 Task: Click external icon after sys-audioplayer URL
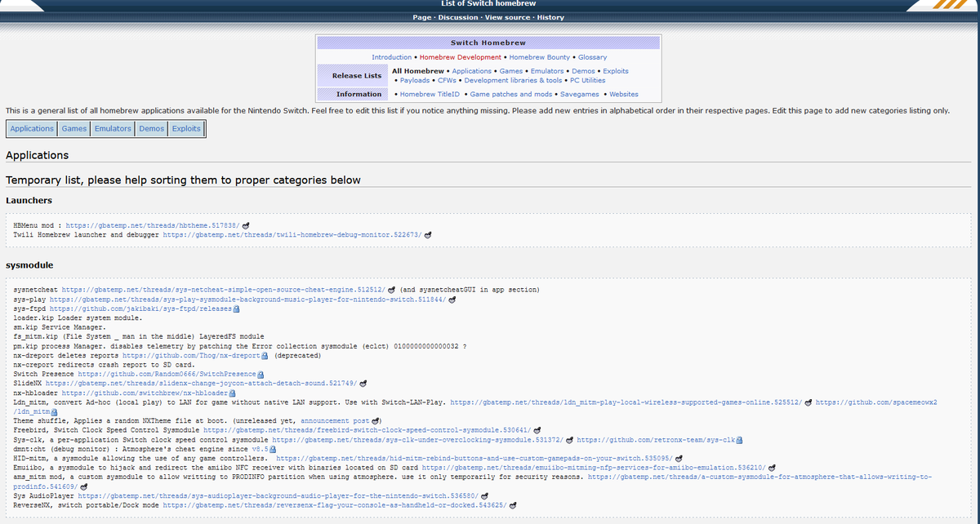[484, 495]
